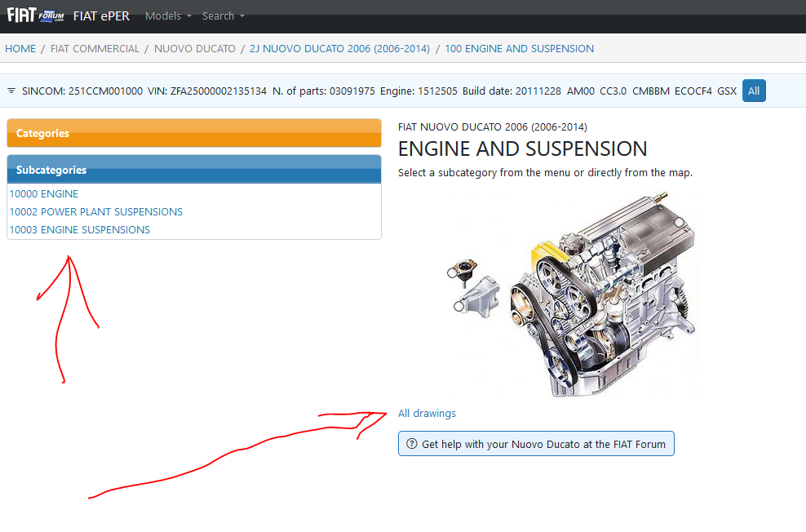806x532 pixels.
Task: Select the AM00 option code
Action: click(x=581, y=91)
